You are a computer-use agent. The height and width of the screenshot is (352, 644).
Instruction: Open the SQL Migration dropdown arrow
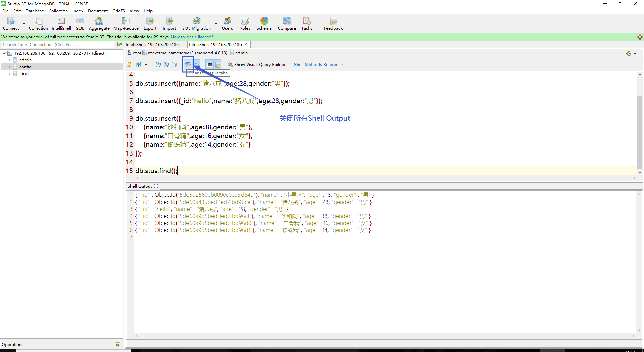coord(216,24)
